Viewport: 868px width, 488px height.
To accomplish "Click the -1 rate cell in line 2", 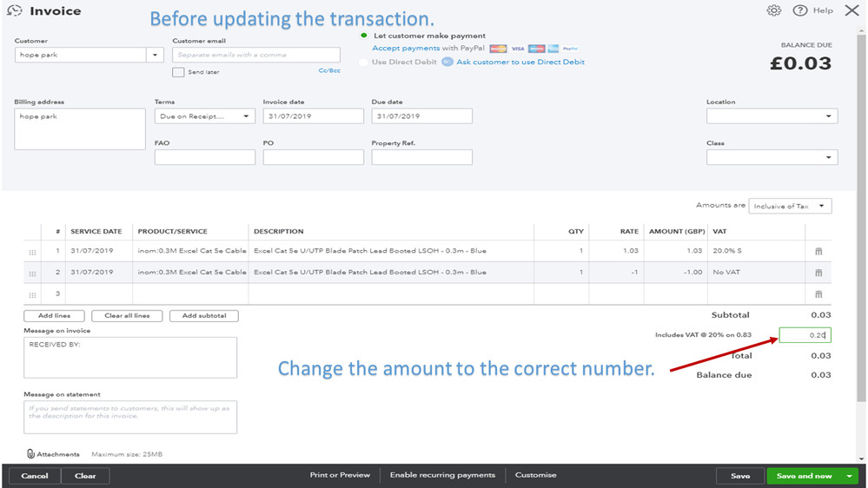I will tap(616, 272).
